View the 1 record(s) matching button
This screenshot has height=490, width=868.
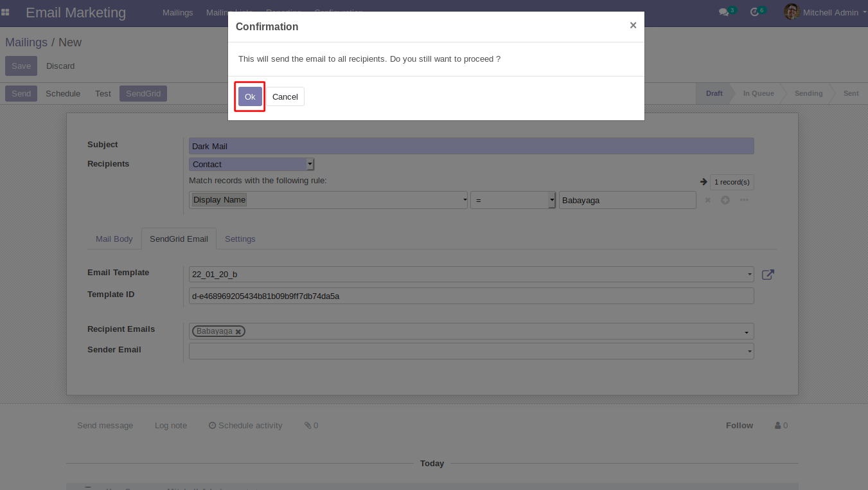click(732, 182)
